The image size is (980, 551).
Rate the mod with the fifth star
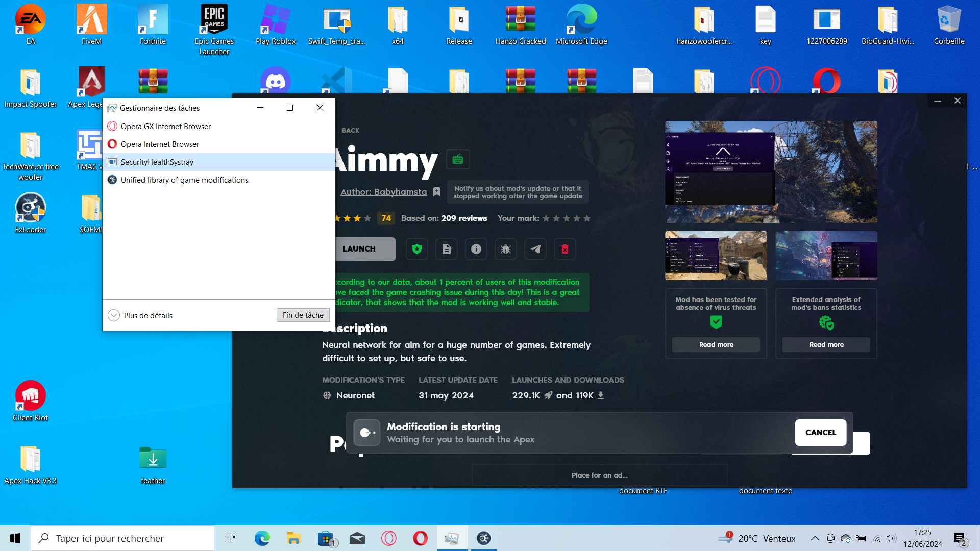point(587,218)
